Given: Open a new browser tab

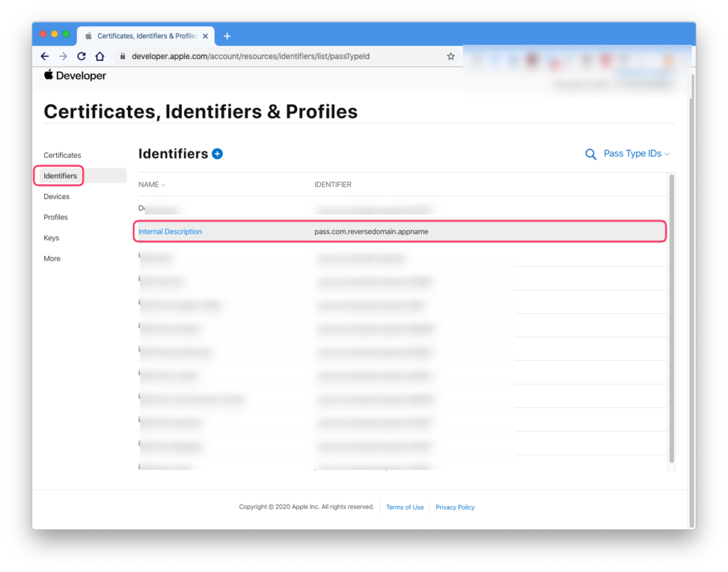Looking at the screenshot, I should (227, 36).
